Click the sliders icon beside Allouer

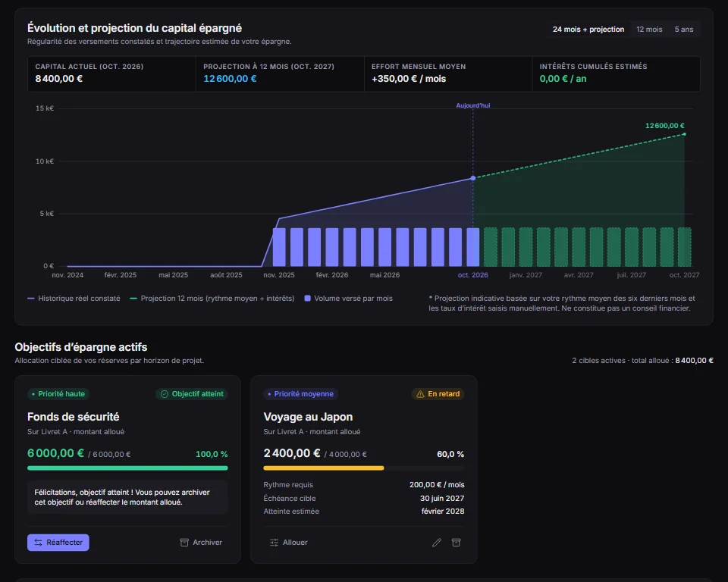click(x=274, y=542)
